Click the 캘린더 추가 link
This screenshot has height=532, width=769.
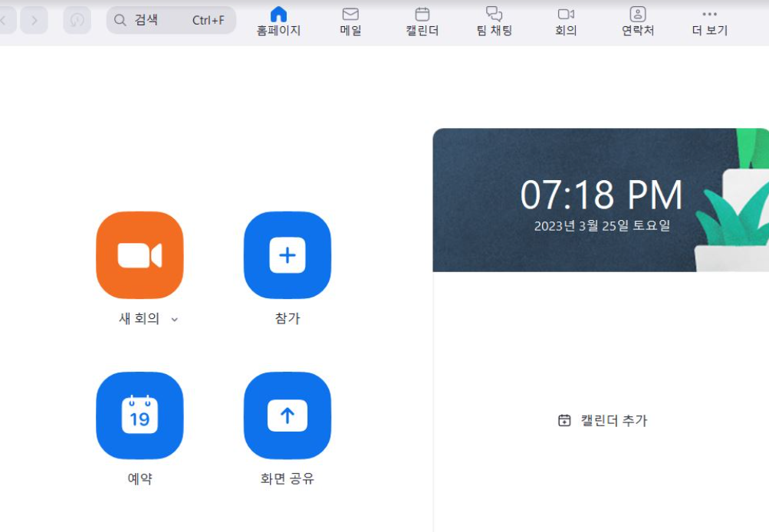603,420
